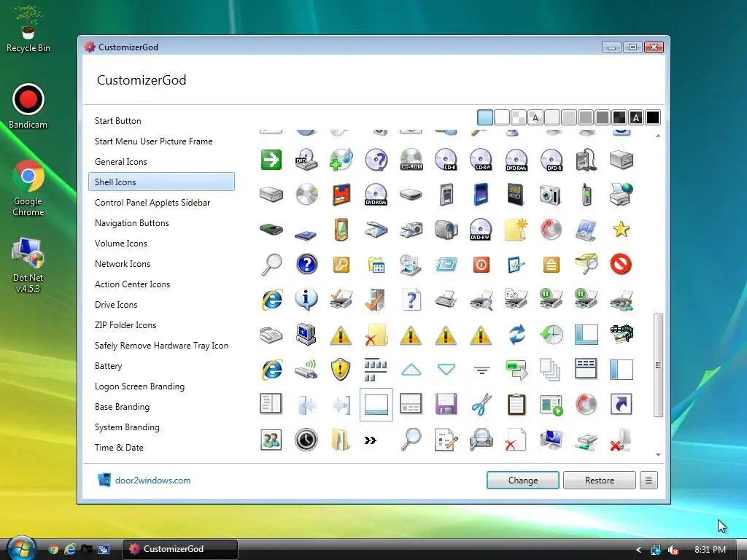This screenshot has height=560, width=747.
Task: Select the two users icon
Action: [271, 440]
